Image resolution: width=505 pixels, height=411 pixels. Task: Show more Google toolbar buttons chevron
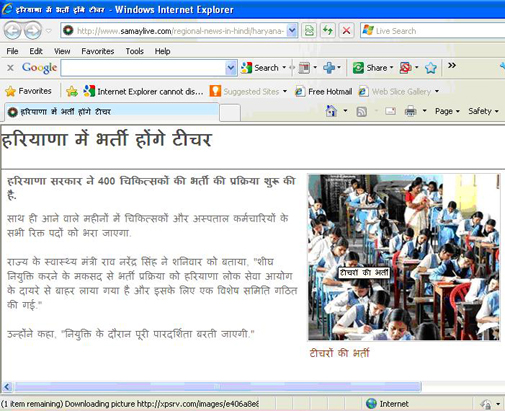[x=452, y=65]
